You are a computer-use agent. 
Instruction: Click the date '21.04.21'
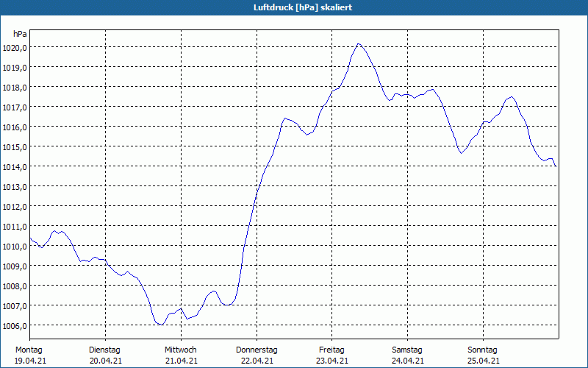click(x=182, y=361)
